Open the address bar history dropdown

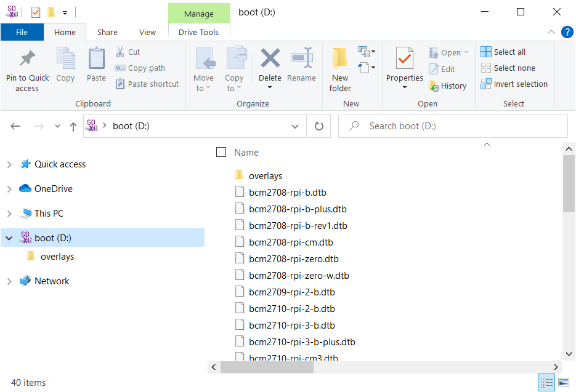[294, 127]
